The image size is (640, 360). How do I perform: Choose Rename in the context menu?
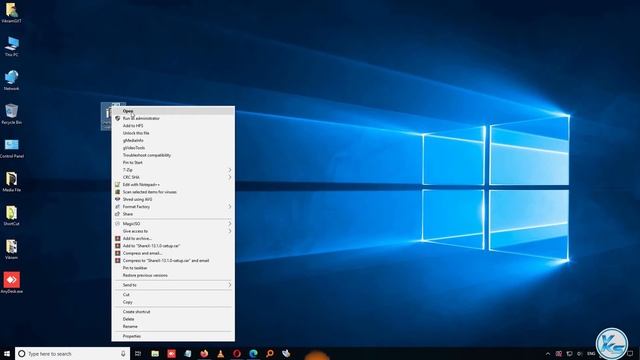click(173, 327)
